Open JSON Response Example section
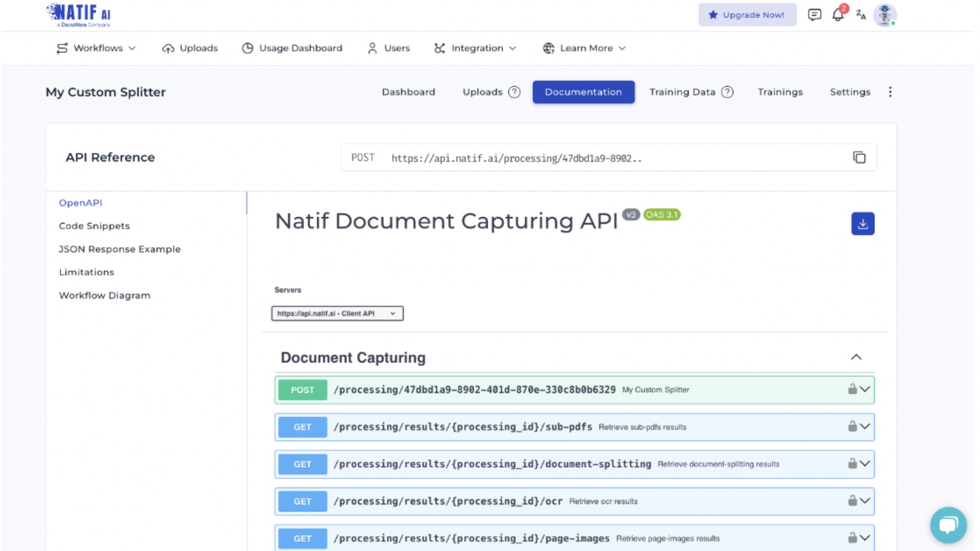Image resolution: width=980 pixels, height=551 pixels. [x=120, y=249]
